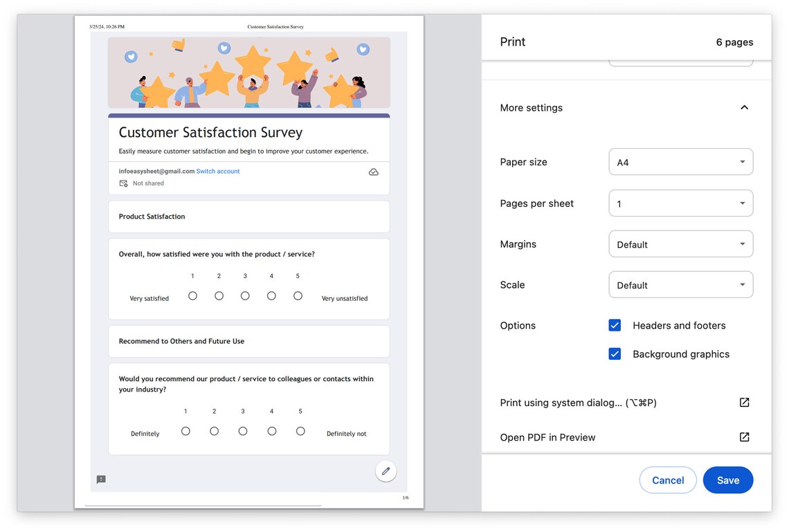Select rating 1 for product satisfaction question

(x=192, y=295)
